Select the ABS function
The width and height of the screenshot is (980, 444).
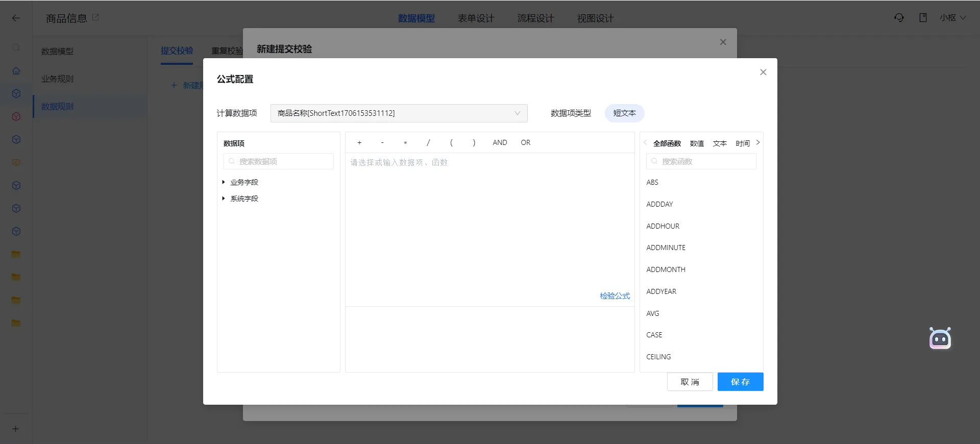pos(652,182)
